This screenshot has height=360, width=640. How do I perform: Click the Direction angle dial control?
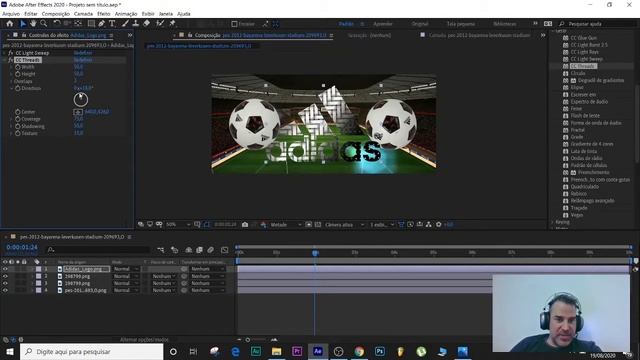(x=81, y=100)
